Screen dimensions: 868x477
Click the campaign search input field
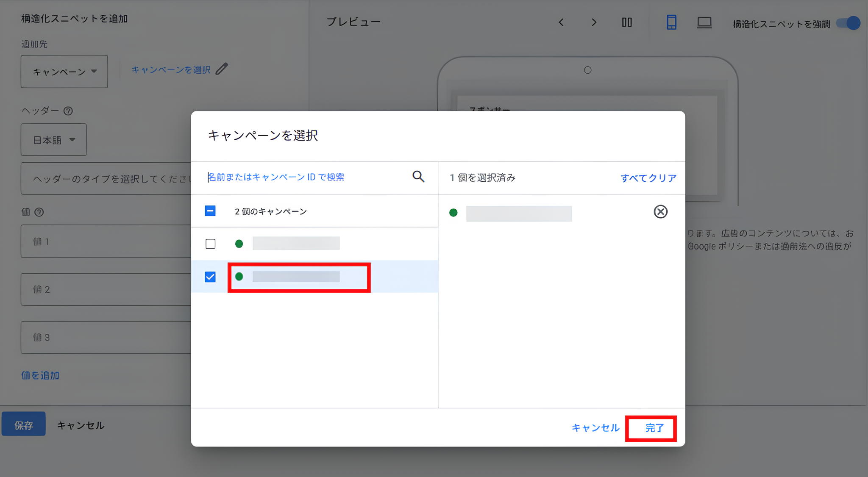click(275, 177)
